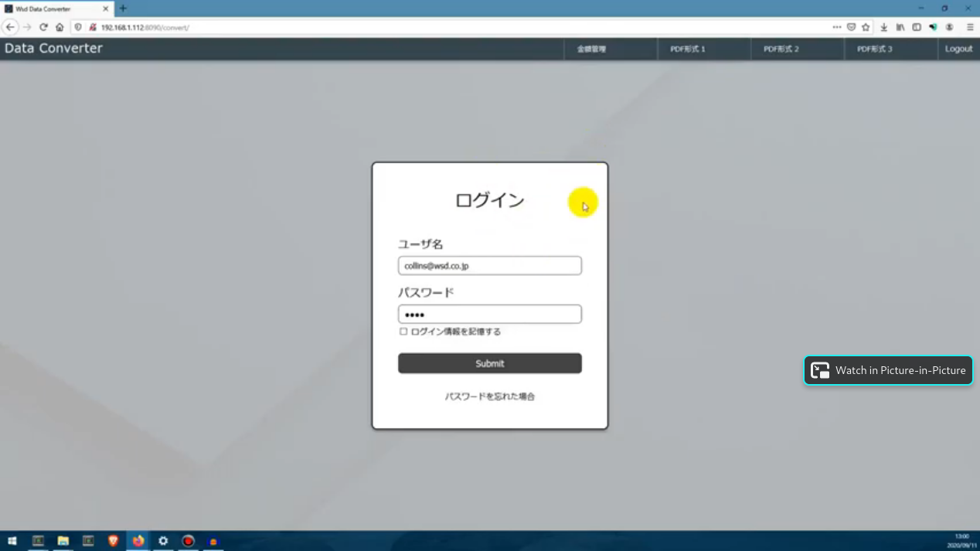
Task: Open File Explorer from the taskbar
Action: tap(63, 541)
